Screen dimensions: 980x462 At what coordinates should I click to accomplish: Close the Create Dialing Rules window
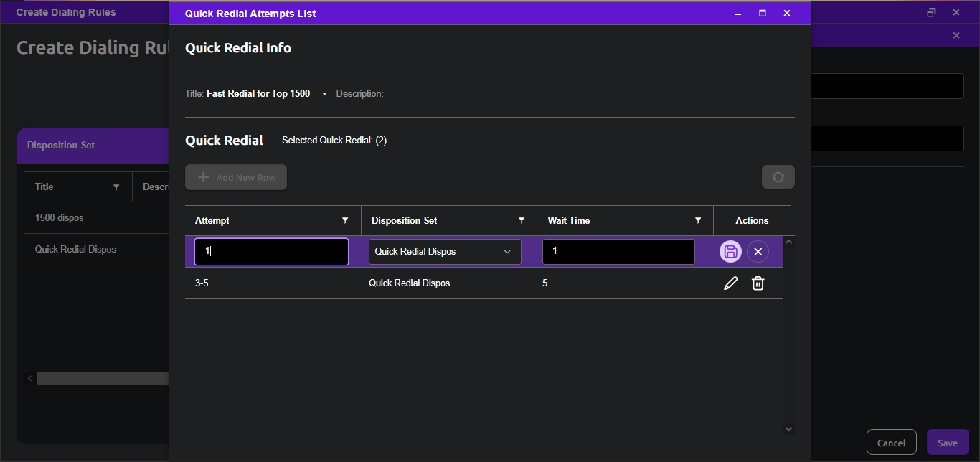pyautogui.click(x=956, y=12)
